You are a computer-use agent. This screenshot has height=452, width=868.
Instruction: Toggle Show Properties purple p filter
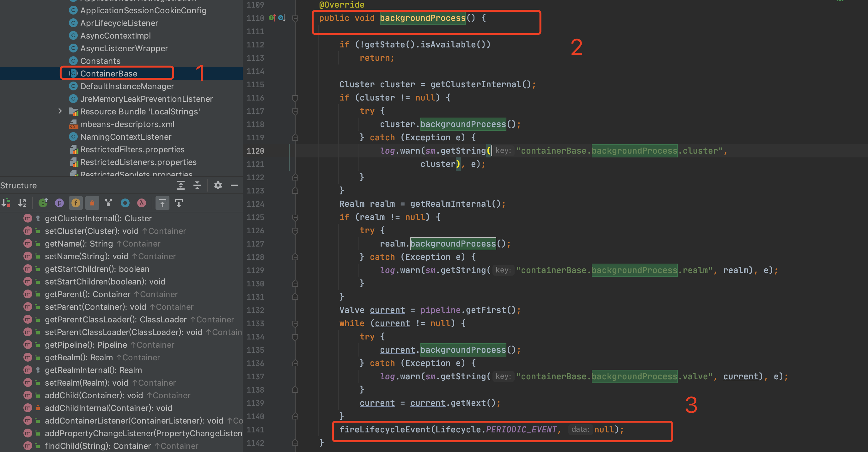[59, 203]
